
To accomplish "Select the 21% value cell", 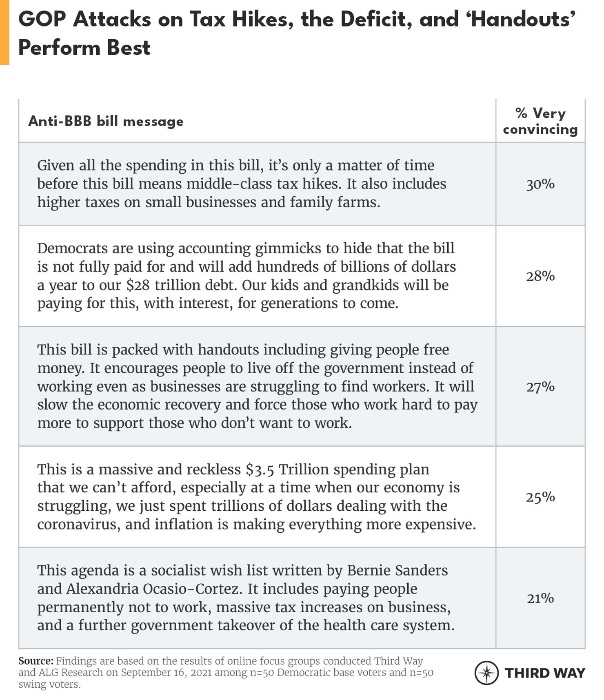I will coord(540,598).
